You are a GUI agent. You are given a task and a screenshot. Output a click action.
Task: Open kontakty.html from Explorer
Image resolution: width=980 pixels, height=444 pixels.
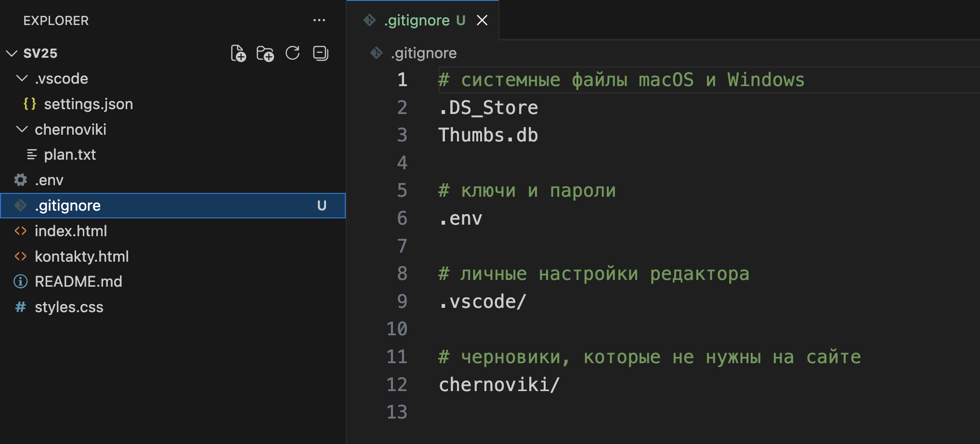[x=82, y=256]
